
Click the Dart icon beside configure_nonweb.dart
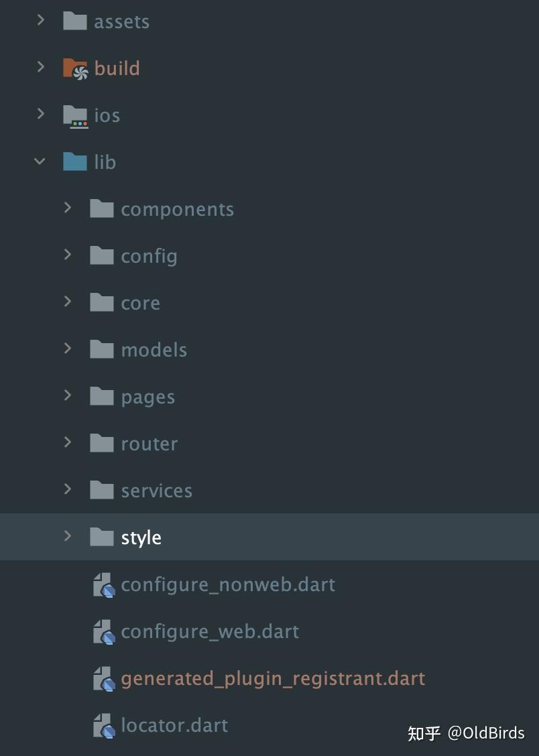tap(103, 584)
